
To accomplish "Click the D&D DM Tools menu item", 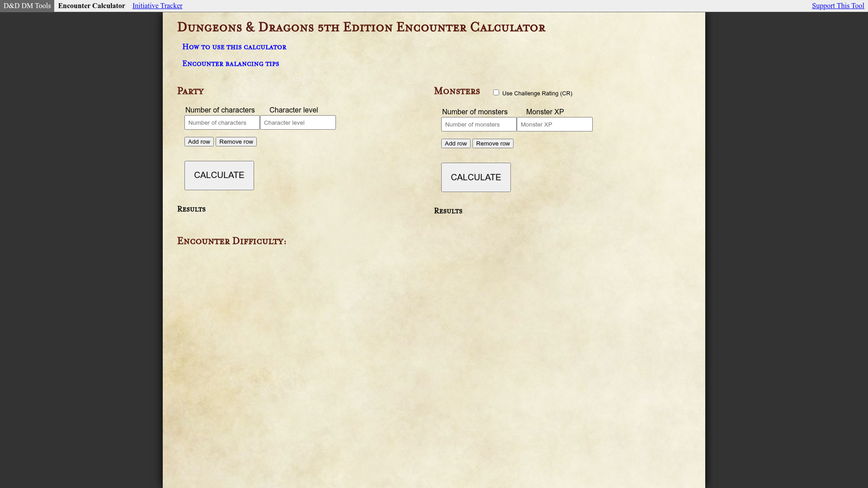I will tap(27, 5).
